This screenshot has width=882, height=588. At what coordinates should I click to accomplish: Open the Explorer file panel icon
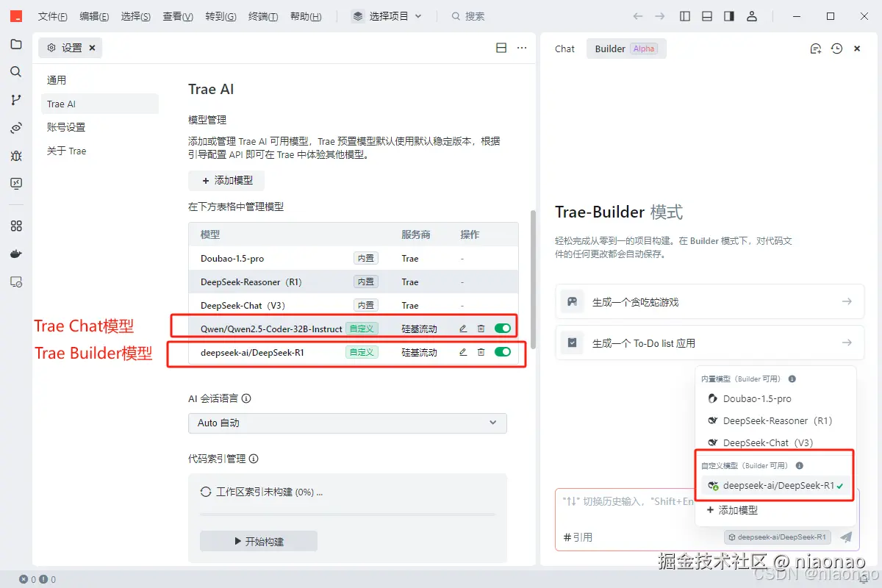coord(16,44)
